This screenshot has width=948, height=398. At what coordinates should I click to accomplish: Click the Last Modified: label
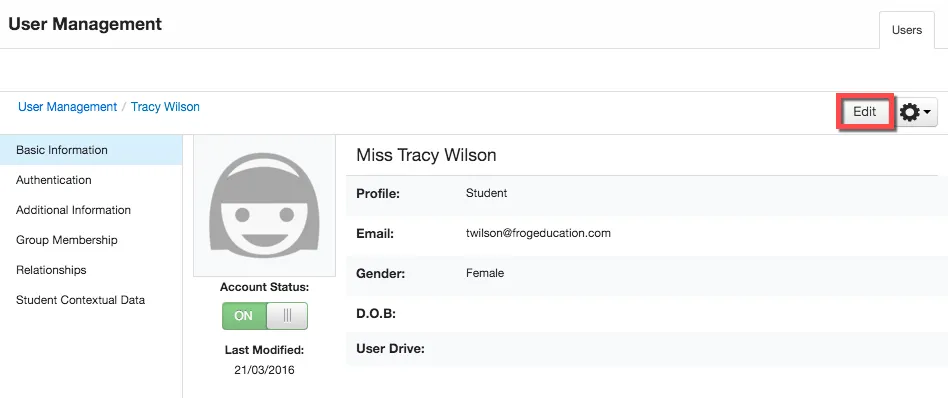(264, 350)
